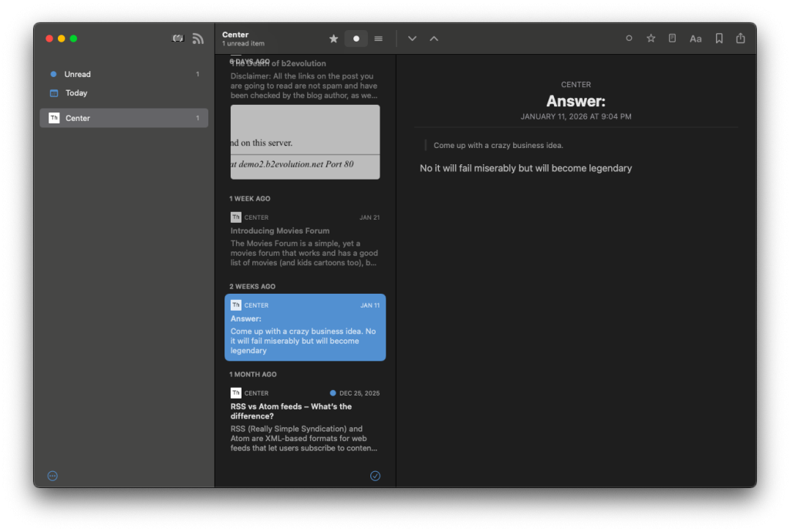790x532 pixels.
Task: Click the bookmark icon in the article toolbar
Action: tap(719, 39)
